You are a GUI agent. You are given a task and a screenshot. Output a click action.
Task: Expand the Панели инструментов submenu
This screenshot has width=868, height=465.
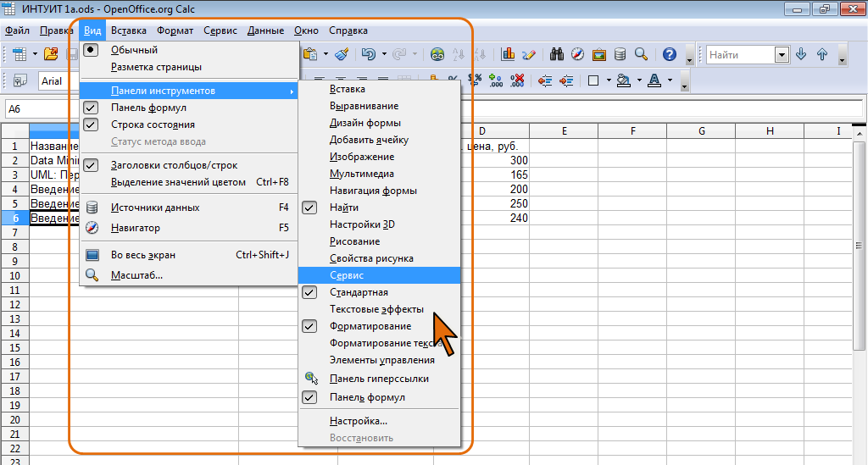pyautogui.click(x=188, y=91)
